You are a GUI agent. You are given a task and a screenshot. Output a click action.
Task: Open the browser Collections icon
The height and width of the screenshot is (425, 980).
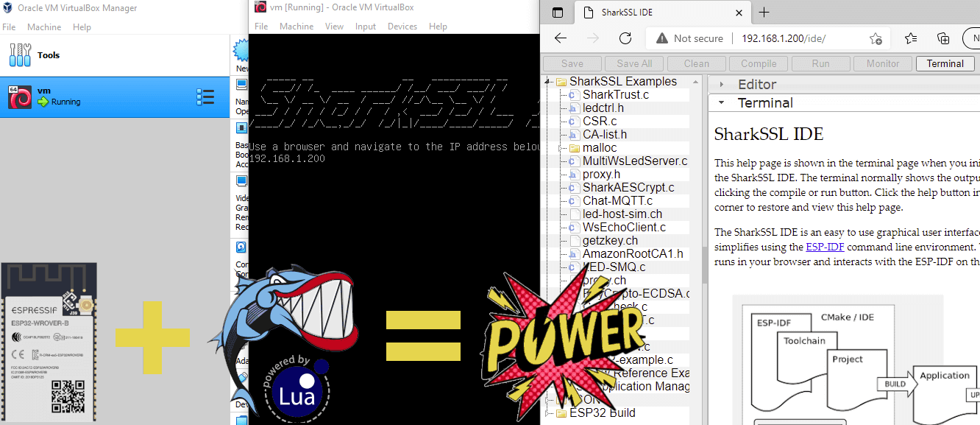coord(943,38)
